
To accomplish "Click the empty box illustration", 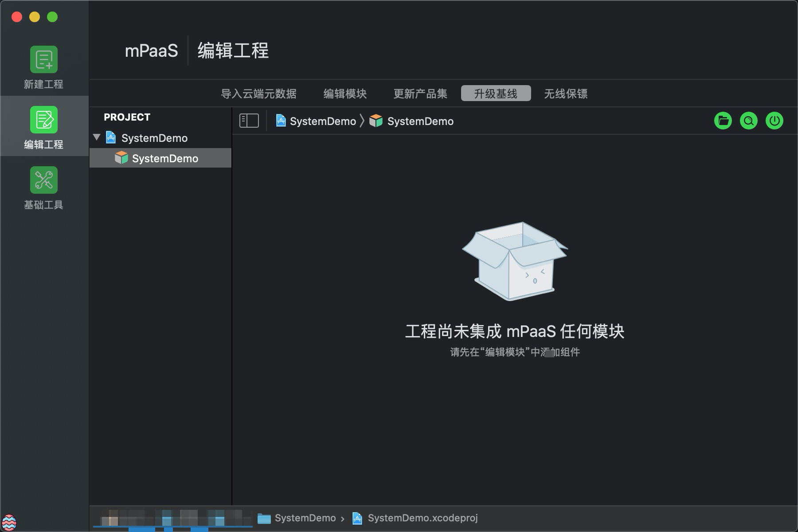I will click(515, 261).
